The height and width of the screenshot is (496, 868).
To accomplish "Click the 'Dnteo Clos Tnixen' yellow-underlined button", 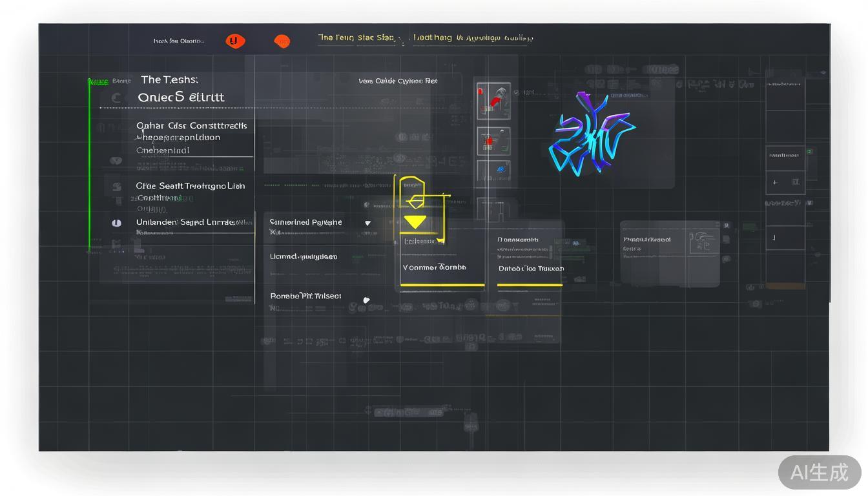I will click(x=530, y=269).
